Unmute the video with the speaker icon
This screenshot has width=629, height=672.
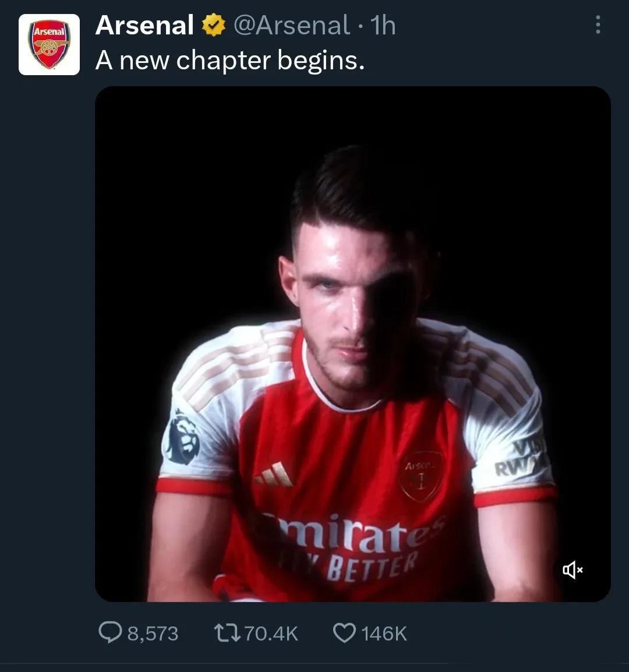(573, 570)
